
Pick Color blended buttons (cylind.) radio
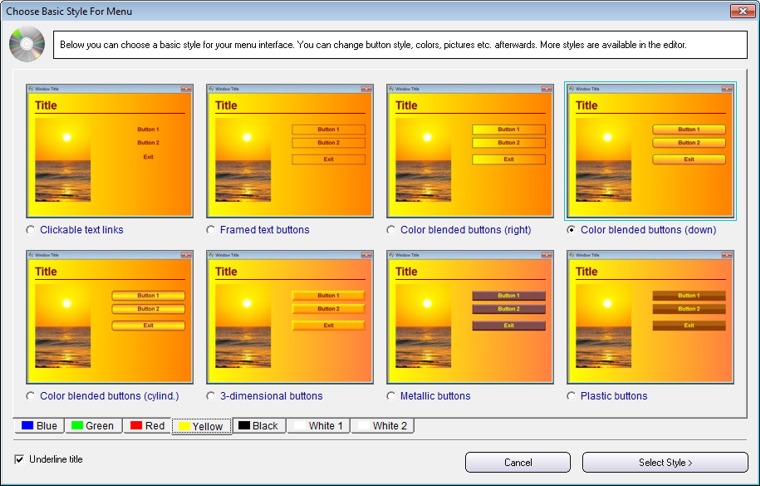(31, 396)
